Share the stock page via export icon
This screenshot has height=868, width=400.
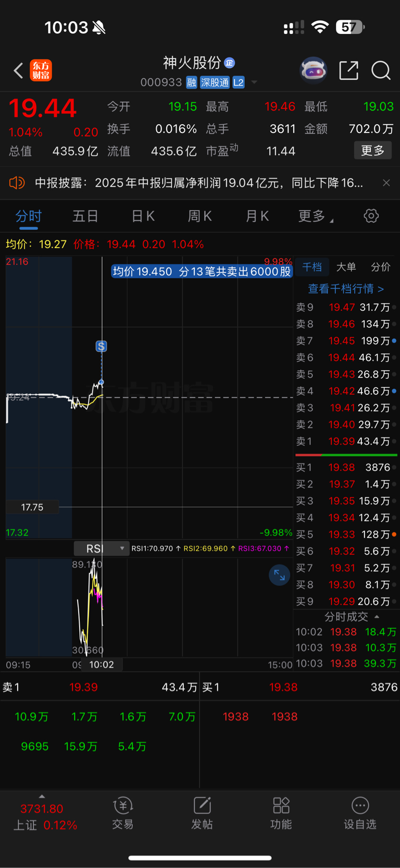coord(348,70)
